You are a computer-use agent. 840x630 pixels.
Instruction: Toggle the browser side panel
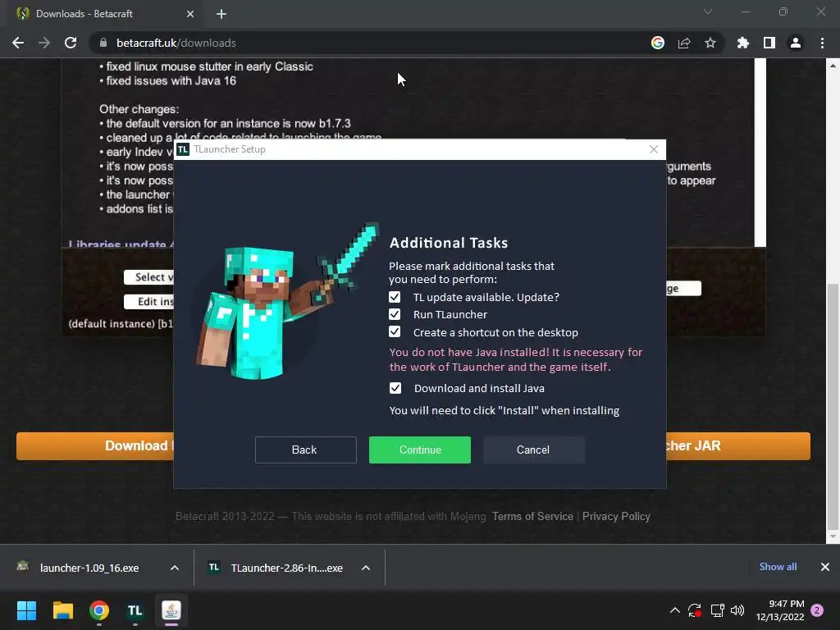(x=769, y=43)
